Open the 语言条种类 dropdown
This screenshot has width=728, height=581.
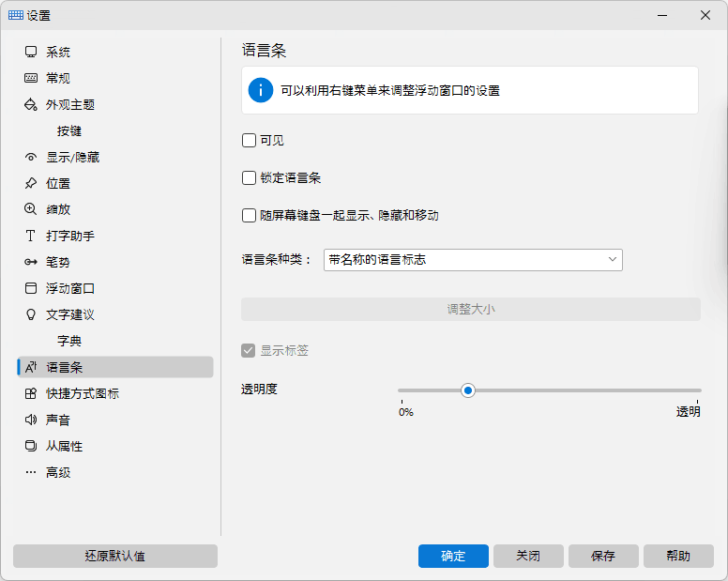[473, 260]
